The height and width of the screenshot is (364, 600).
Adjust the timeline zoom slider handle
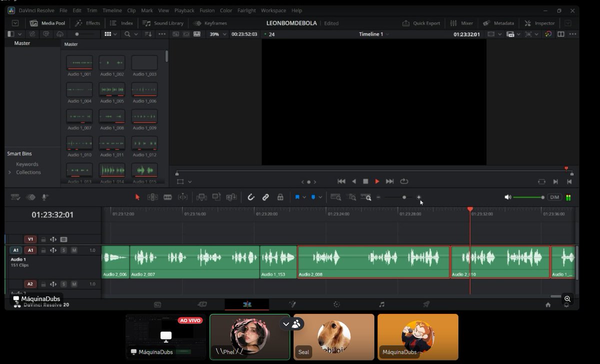[x=404, y=197]
